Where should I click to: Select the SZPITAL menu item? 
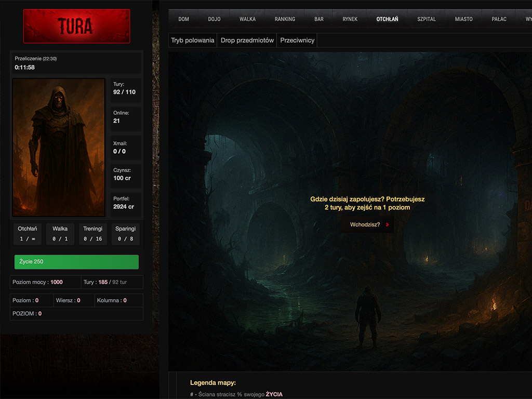(x=427, y=19)
